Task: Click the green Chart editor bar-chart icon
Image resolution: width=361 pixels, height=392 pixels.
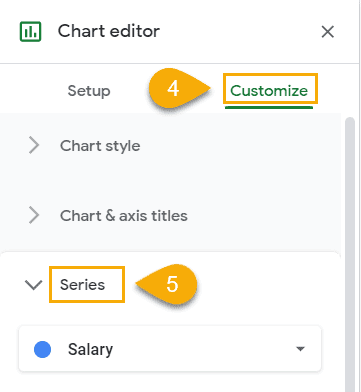Action: (x=30, y=32)
